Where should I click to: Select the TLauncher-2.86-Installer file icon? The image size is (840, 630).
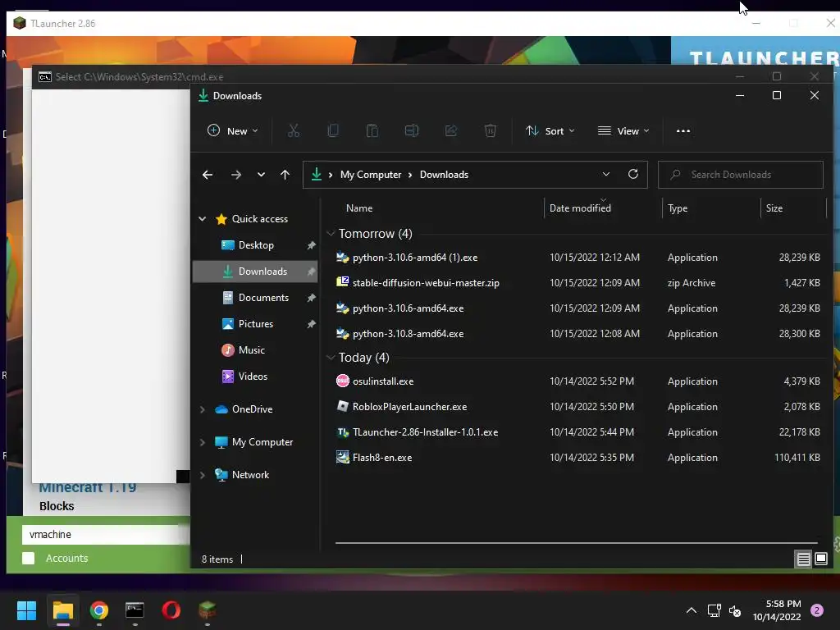click(x=342, y=431)
